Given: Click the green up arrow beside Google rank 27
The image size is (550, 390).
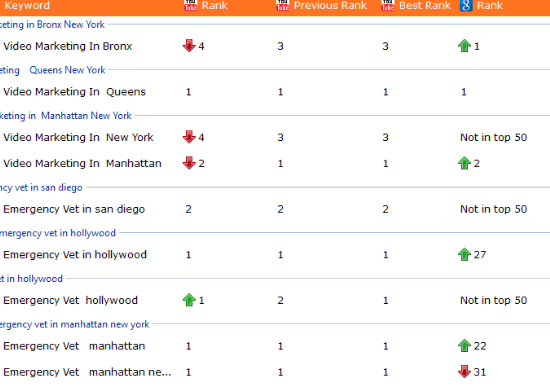Looking at the screenshot, I should pyautogui.click(x=464, y=254).
